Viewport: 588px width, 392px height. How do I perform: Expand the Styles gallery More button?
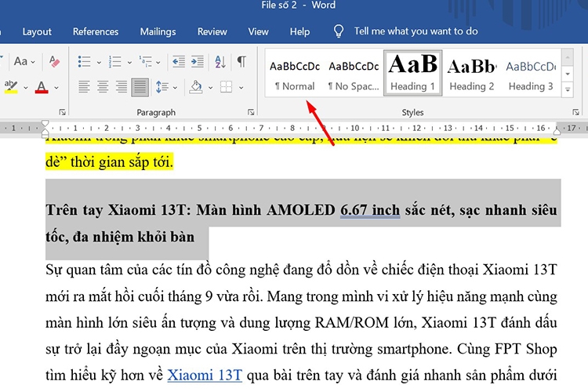[x=568, y=89]
